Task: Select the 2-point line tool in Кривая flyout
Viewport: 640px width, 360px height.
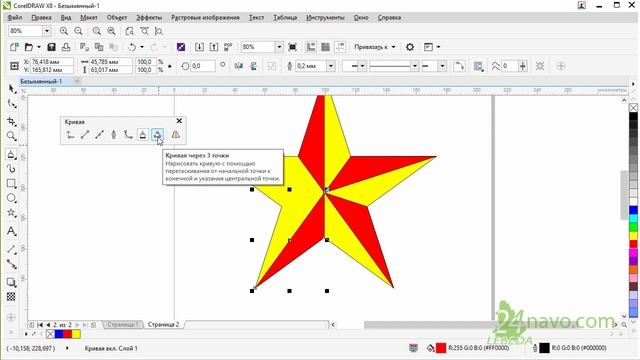Action: [85, 135]
